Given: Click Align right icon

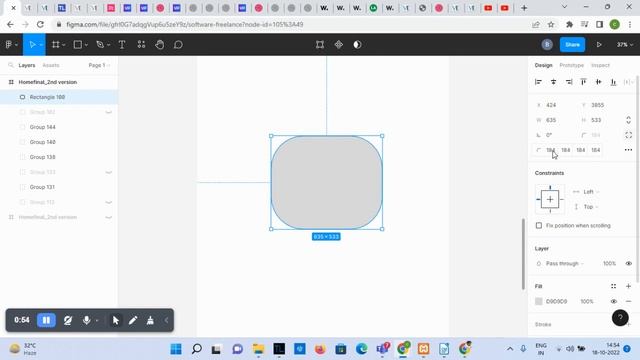Looking at the screenshot, I should point(569,82).
